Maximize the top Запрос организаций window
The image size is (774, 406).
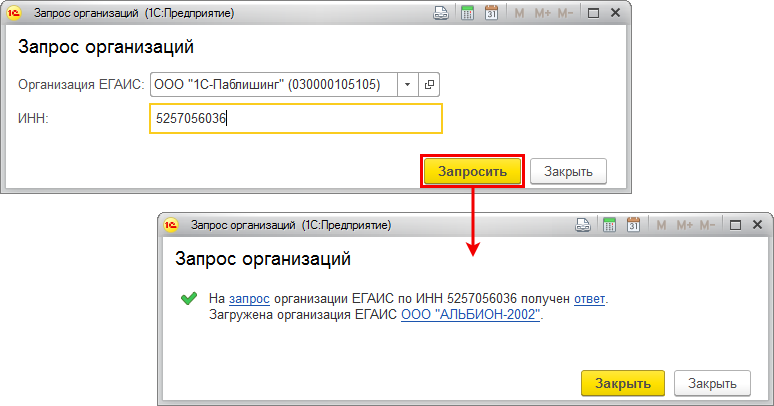[593, 13]
